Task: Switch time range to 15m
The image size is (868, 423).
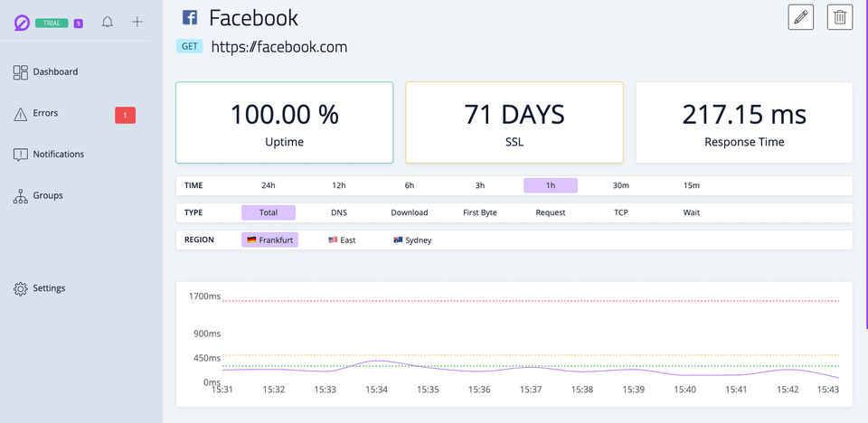Action: (x=692, y=185)
